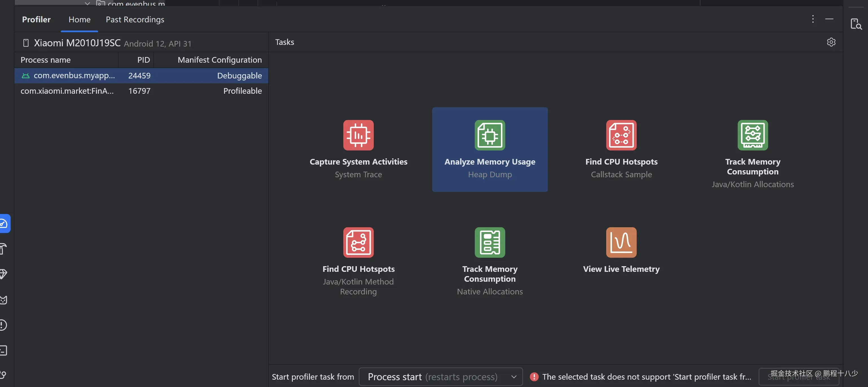
Task: Click Start profiler task button
Action: pyautogui.click(x=798, y=377)
